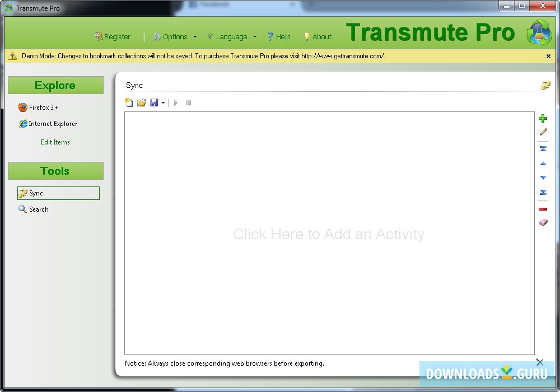This screenshot has height=392, width=560.
Task: Clear all activities with eraser icon
Action: click(543, 223)
